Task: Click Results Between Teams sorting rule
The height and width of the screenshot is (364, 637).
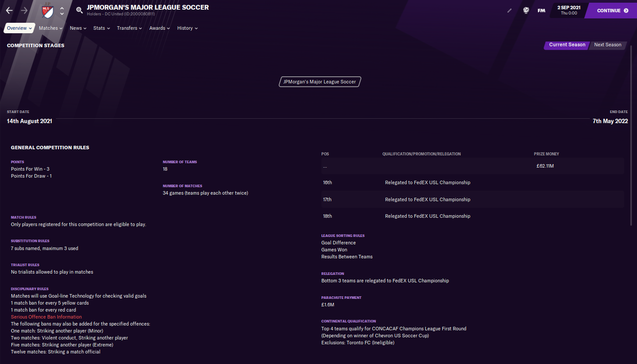Action: [x=347, y=257]
